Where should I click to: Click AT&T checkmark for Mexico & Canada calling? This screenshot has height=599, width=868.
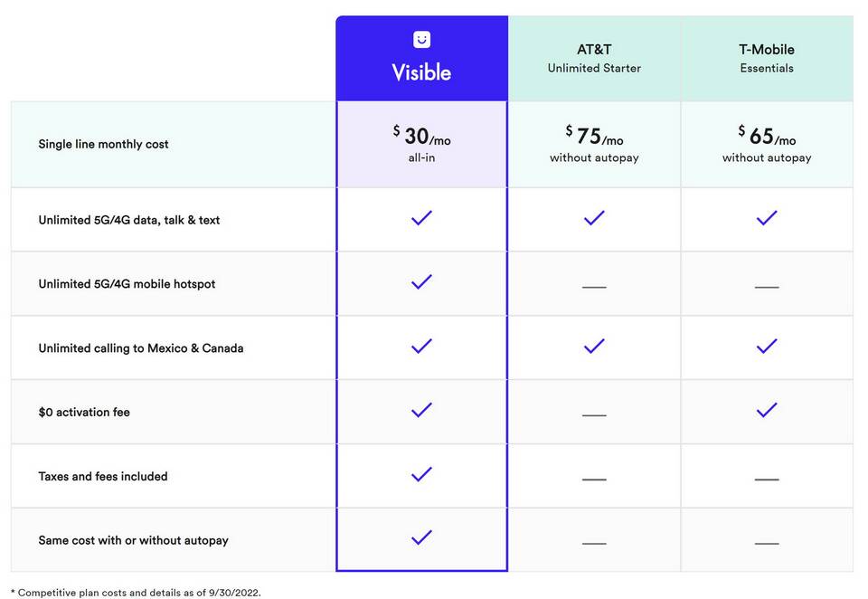pyautogui.click(x=595, y=346)
